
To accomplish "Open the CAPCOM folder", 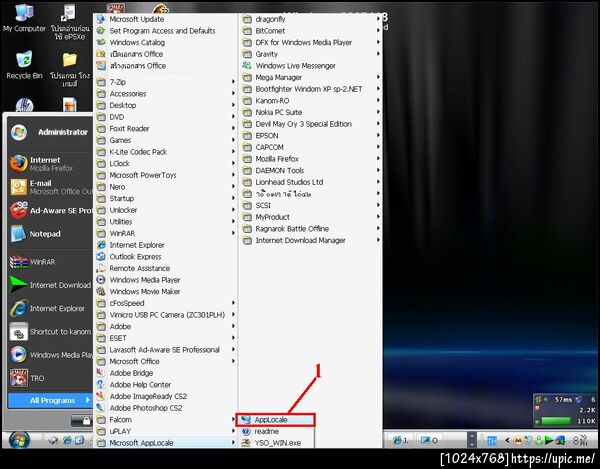I will [x=311, y=147].
